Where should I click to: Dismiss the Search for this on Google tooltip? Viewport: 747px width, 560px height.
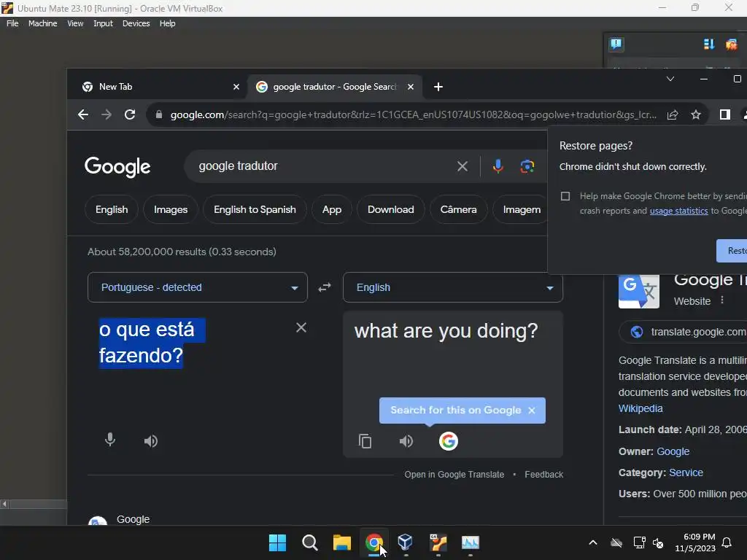[x=532, y=410]
